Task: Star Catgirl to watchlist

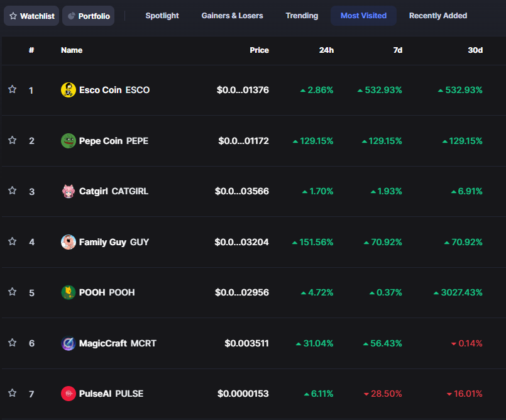Action: pos(13,191)
